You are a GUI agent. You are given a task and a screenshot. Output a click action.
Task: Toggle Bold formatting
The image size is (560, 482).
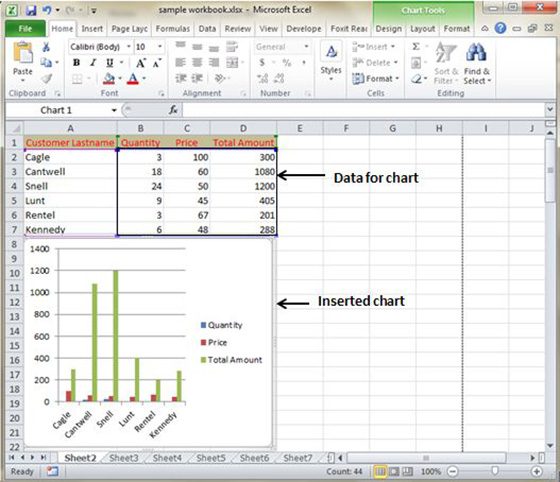(76, 63)
